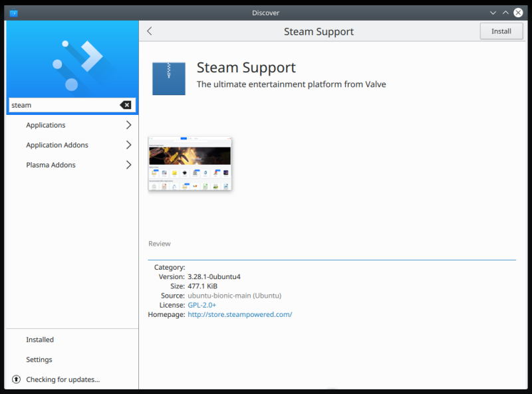Maximize the Discover window

coord(505,13)
